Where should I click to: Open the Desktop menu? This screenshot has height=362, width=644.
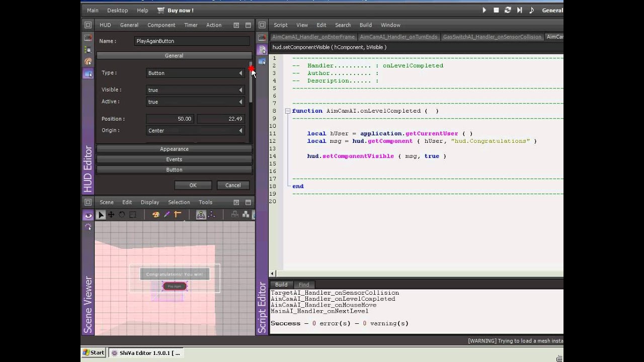pos(118,10)
